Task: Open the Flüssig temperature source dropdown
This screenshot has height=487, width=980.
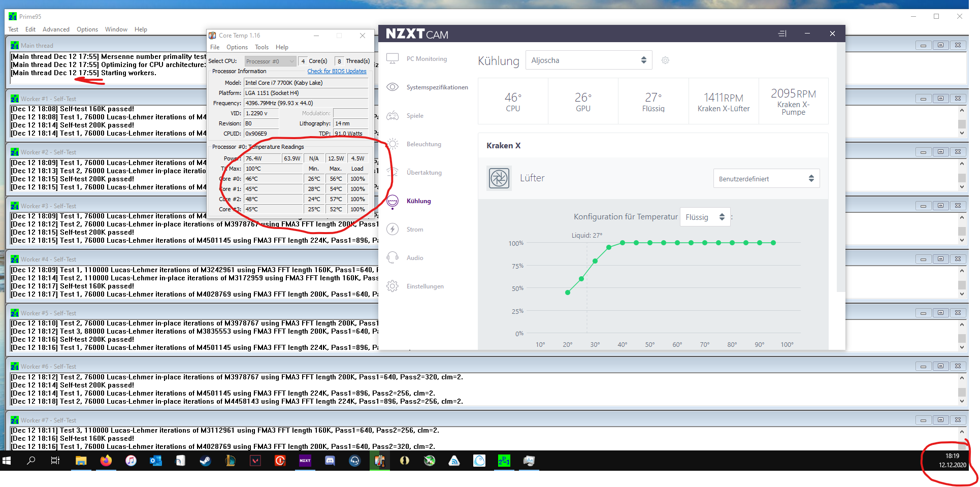Action: pyautogui.click(x=705, y=217)
